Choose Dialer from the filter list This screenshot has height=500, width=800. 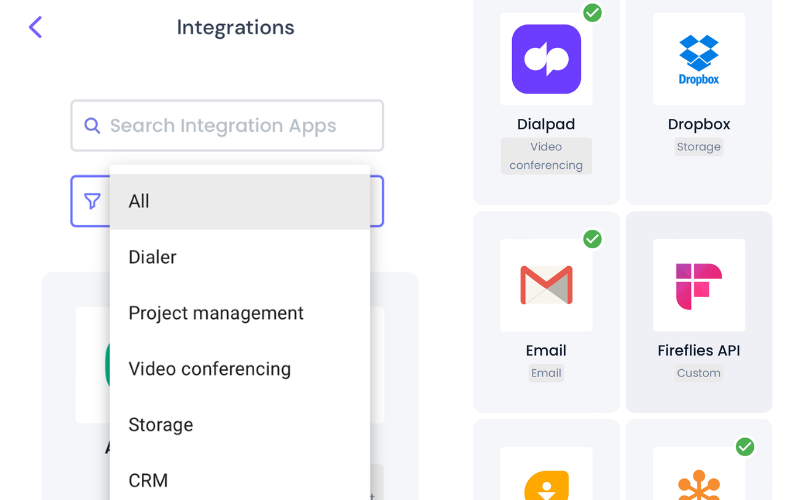click(239, 257)
